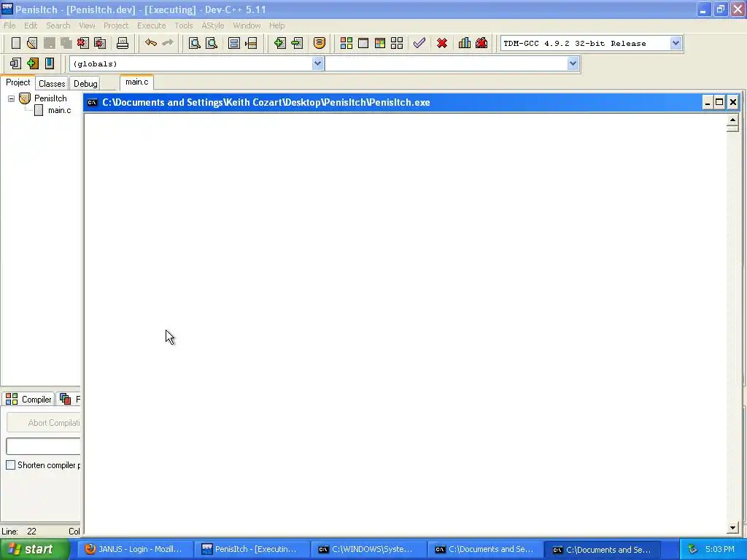Click the console window scroll down arrow
This screenshot has width=747, height=560.
pyautogui.click(x=732, y=527)
